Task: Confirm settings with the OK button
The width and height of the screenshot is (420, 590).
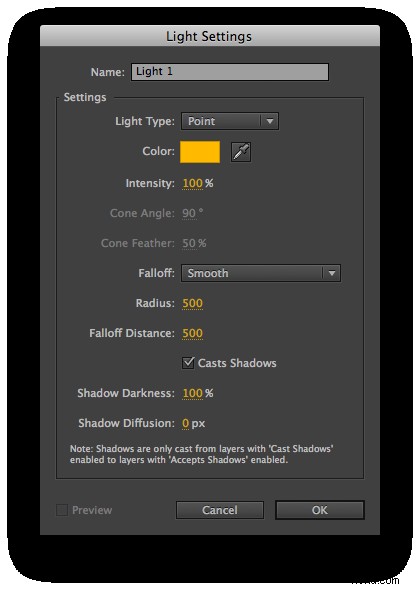Action: pos(320,510)
